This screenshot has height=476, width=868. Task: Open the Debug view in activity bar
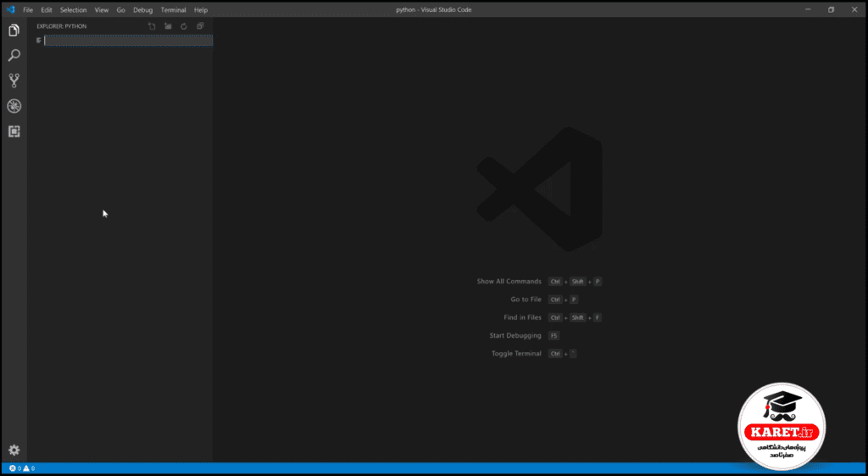point(14,106)
